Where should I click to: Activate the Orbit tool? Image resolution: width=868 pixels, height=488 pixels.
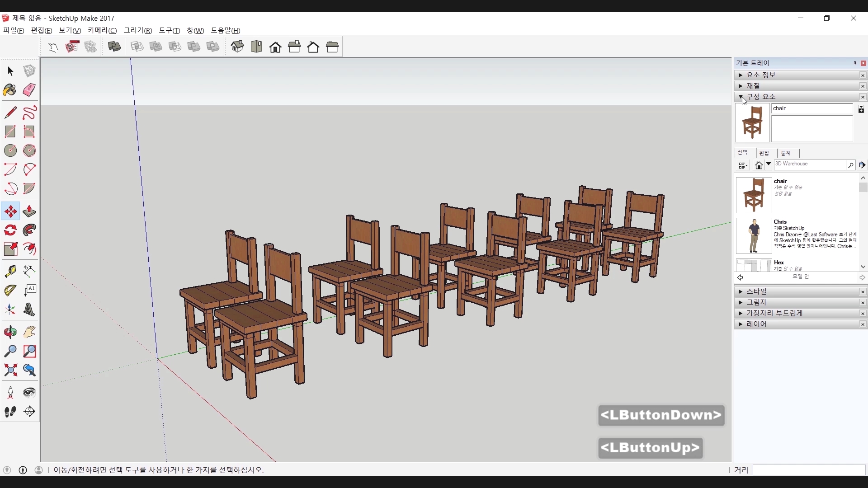pos(10,332)
